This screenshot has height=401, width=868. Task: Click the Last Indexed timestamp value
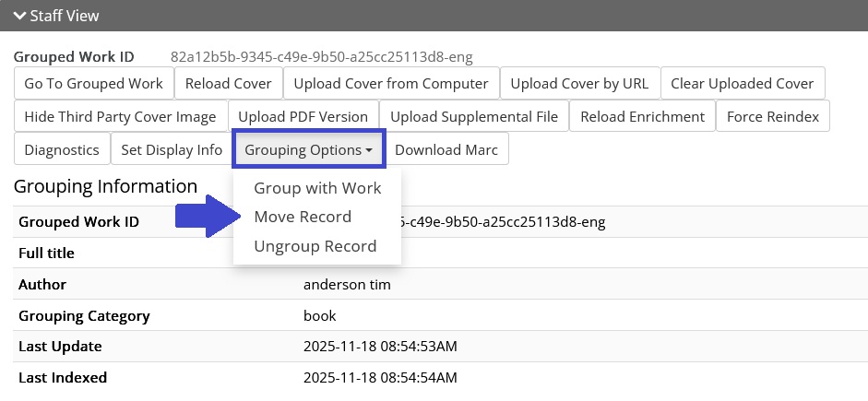[x=380, y=377]
